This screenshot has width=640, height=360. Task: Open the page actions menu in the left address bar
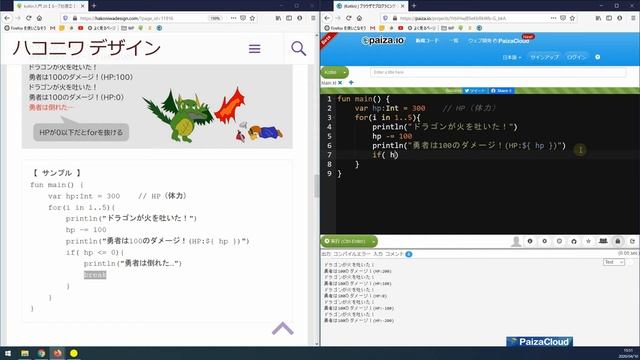(x=233, y=18)
